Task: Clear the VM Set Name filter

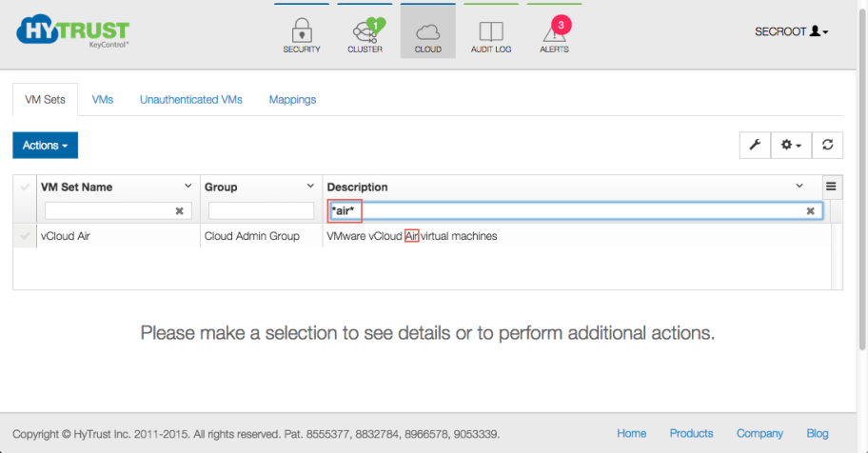Action: pos(179,211)
